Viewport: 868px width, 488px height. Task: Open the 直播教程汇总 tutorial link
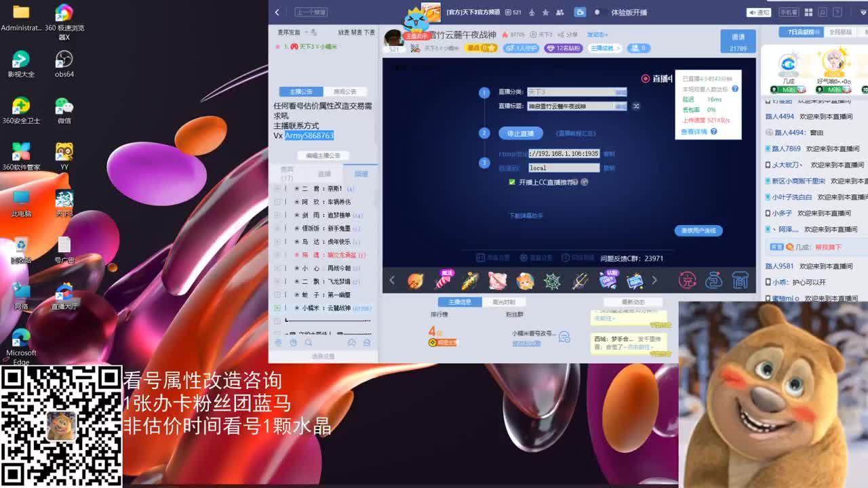(x=575, y=133)
